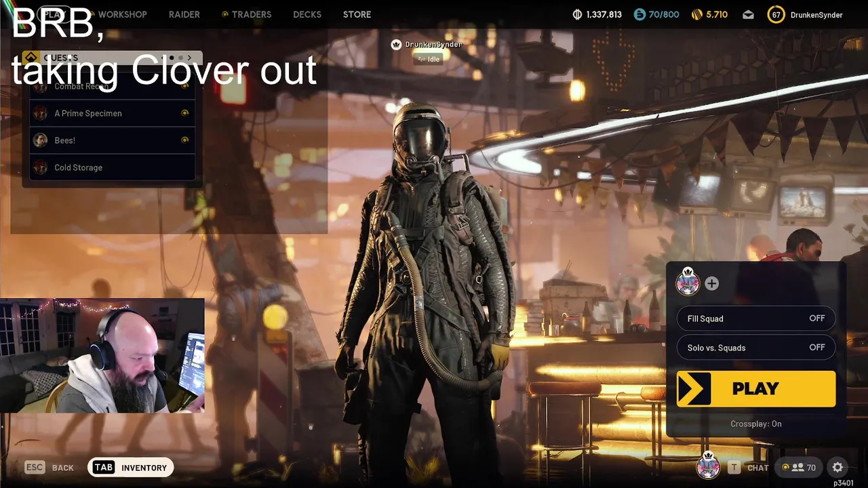Add a squad member with plus icon

(711, 283)
